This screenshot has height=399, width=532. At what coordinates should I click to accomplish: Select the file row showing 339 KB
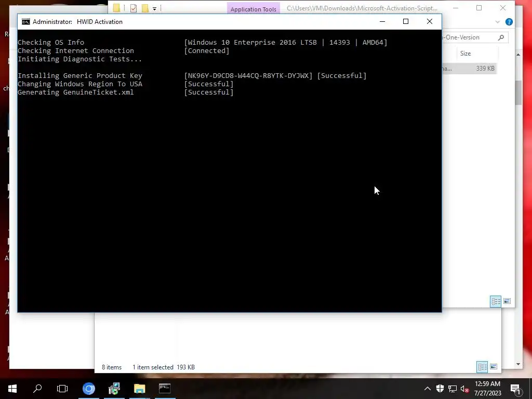coord(469,69)
